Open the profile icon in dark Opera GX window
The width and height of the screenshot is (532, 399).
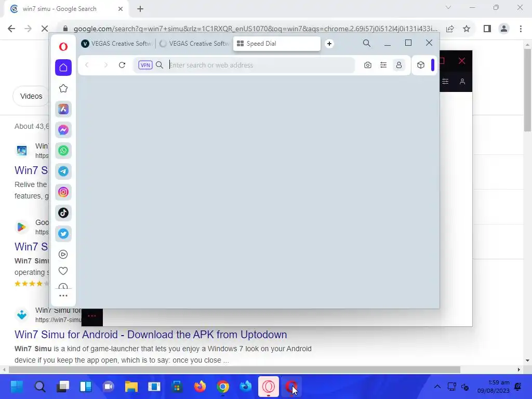click(x=462, y=82)
